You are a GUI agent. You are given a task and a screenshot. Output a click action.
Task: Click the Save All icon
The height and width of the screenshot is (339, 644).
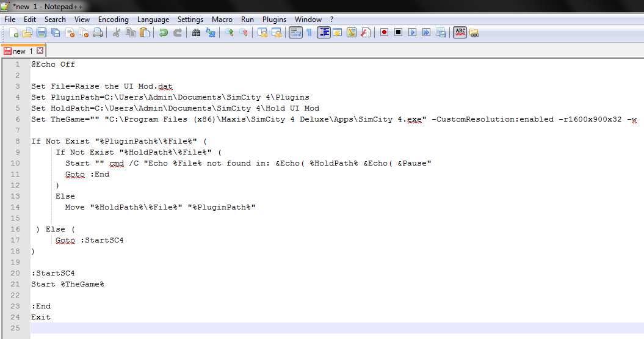click(x=56, y=32)
